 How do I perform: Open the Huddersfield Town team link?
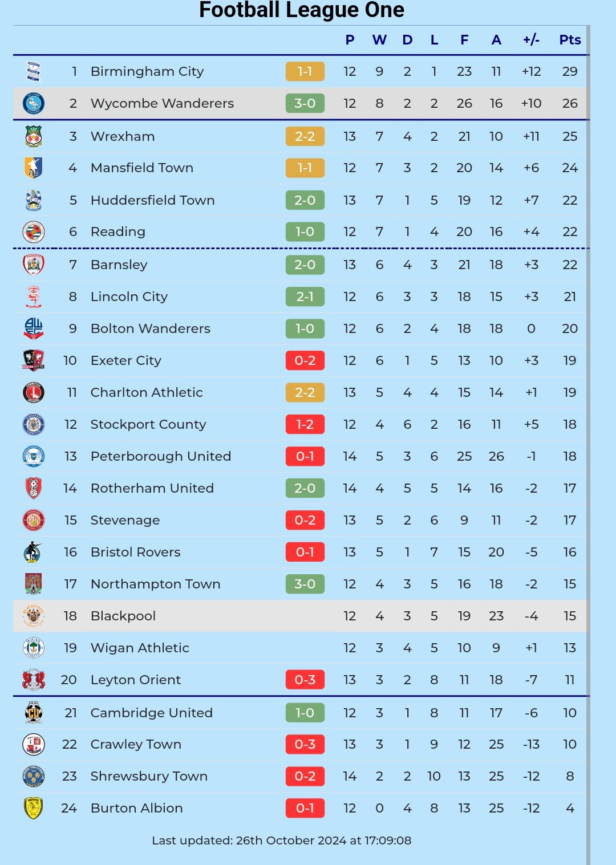152,200
